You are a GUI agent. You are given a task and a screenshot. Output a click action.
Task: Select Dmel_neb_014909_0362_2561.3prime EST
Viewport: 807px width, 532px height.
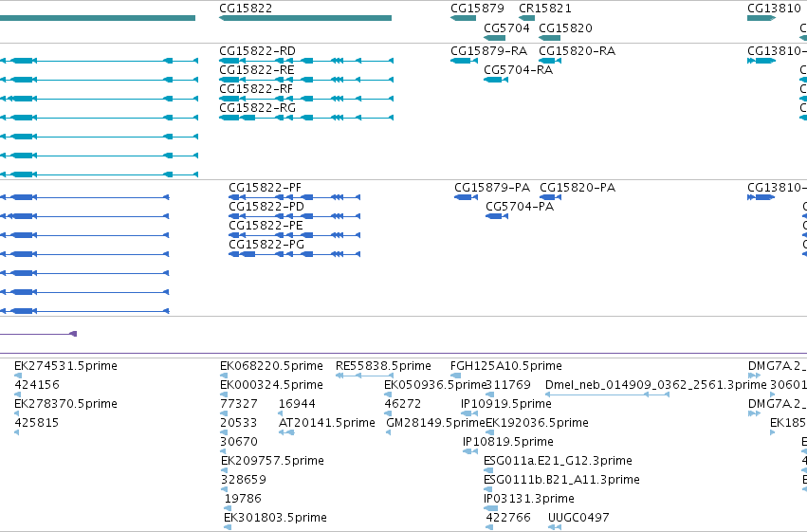[607, 394]
